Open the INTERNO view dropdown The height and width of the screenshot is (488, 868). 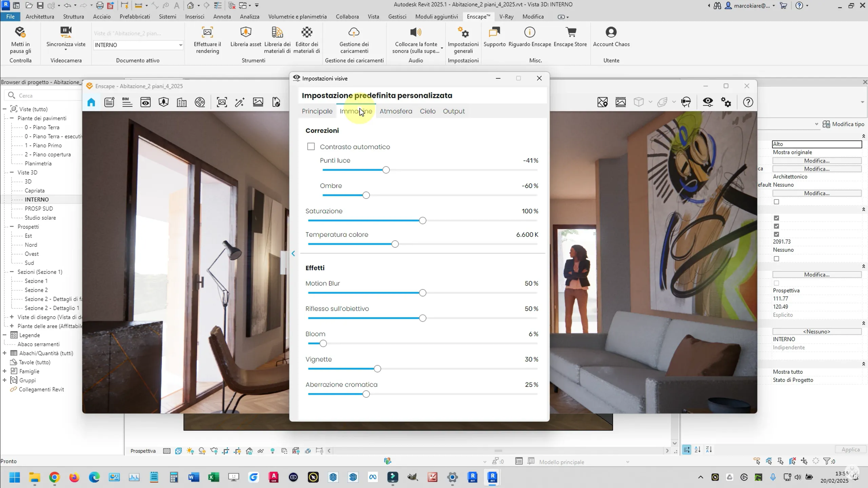[180, 45]
